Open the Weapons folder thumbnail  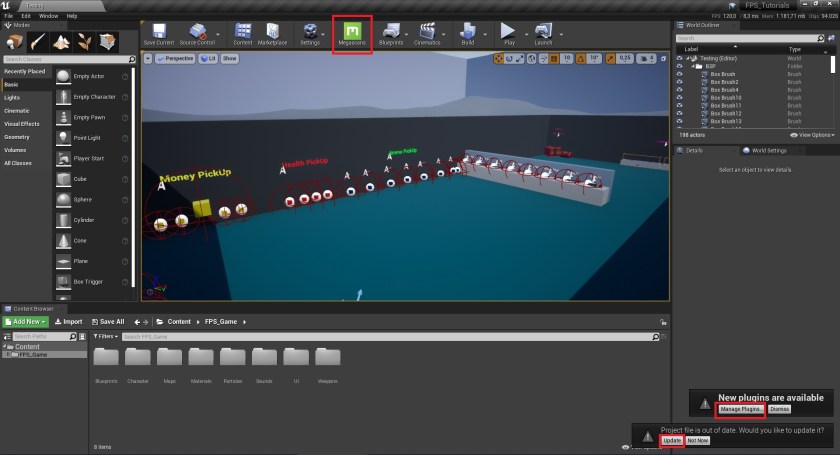327,361
